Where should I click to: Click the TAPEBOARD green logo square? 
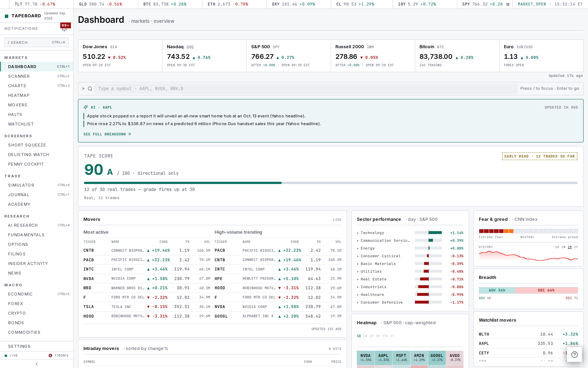pos(7,16)
